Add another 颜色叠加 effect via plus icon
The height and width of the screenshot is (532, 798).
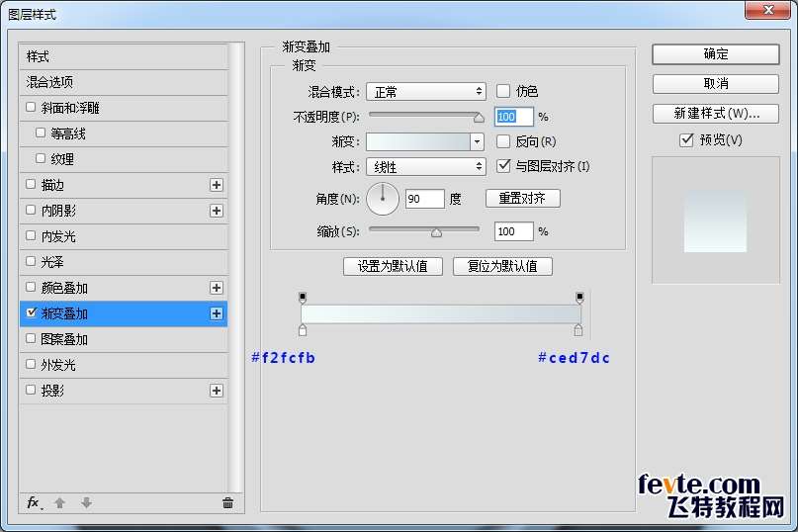217,288
